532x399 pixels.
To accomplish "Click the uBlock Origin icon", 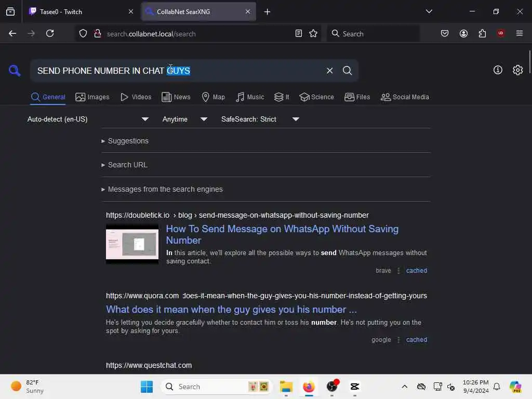I will pyautogui.click(x=501, y=33).
